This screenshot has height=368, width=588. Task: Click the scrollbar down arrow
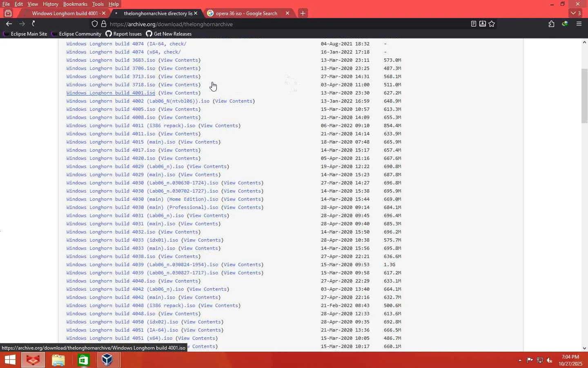(584, 348)
